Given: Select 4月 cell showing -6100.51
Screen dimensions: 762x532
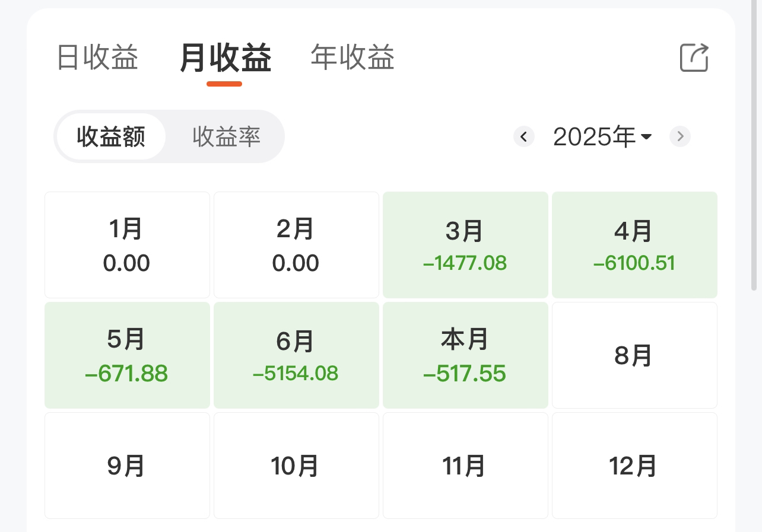Looking at the screenshot, I should [634, 245].
